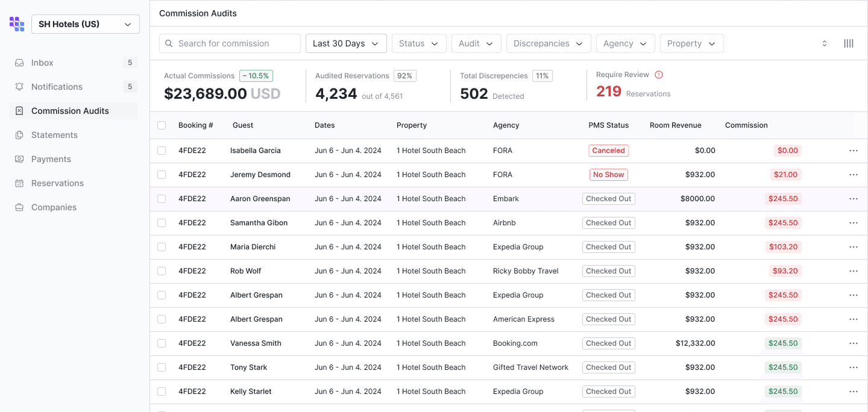Screen dimensions: 868x412
Task: Open the column settings icon above the table
Action: (849, 43)
